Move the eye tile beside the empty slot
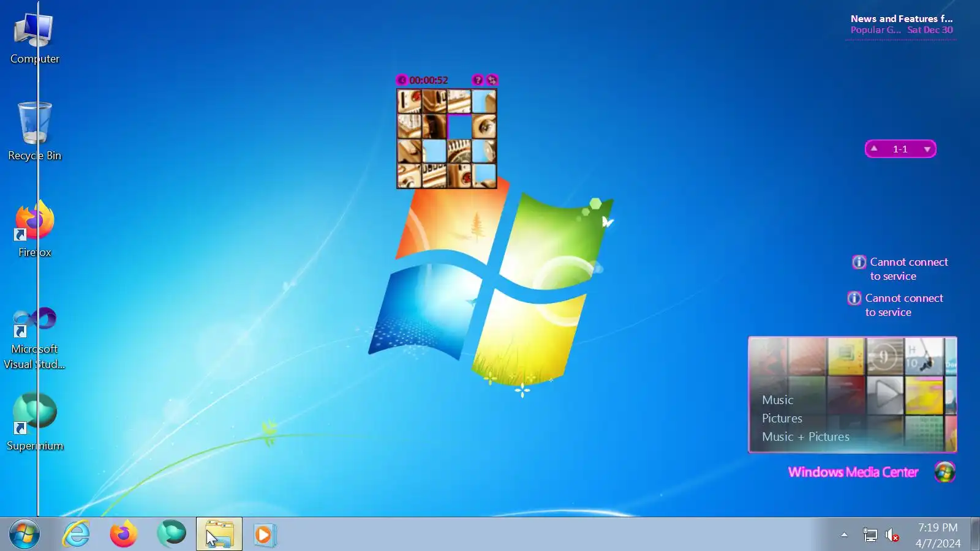The image size is (980, 551). coord(484,127)
